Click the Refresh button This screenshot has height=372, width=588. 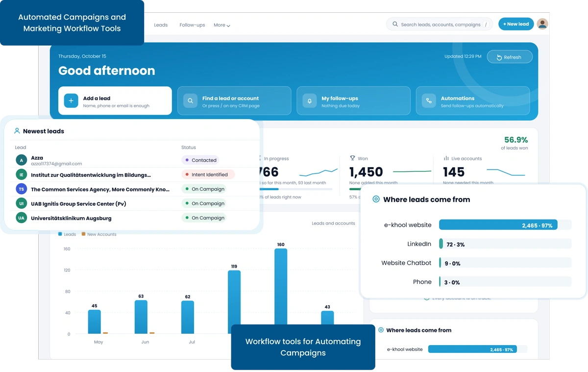coord(510,57)
